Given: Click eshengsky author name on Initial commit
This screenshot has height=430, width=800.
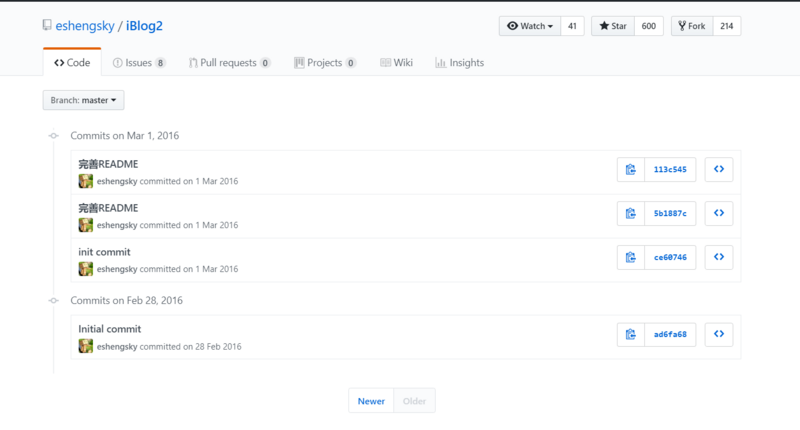Looking at the screenshot, I should (117, 346).
